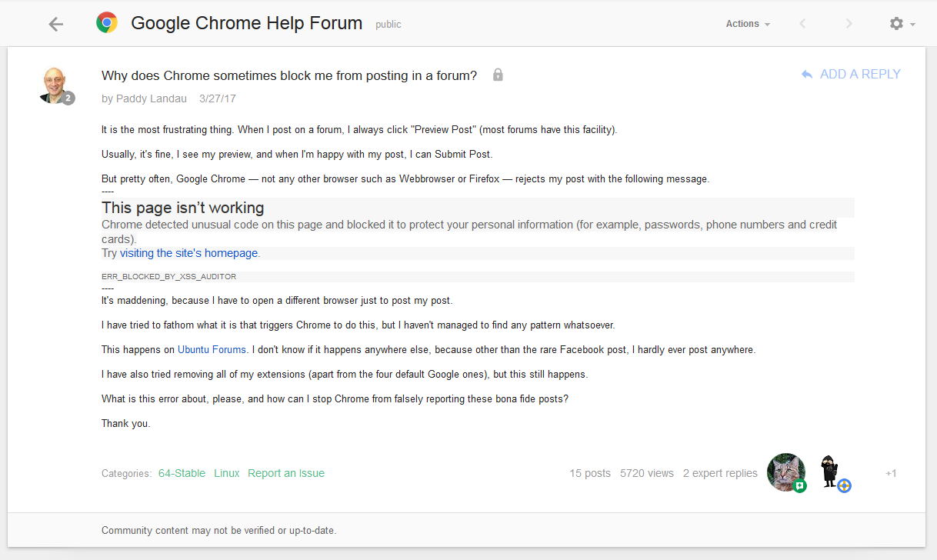Click the Add a Reply button
Screen dimensions: 937x560
(851, 75)
